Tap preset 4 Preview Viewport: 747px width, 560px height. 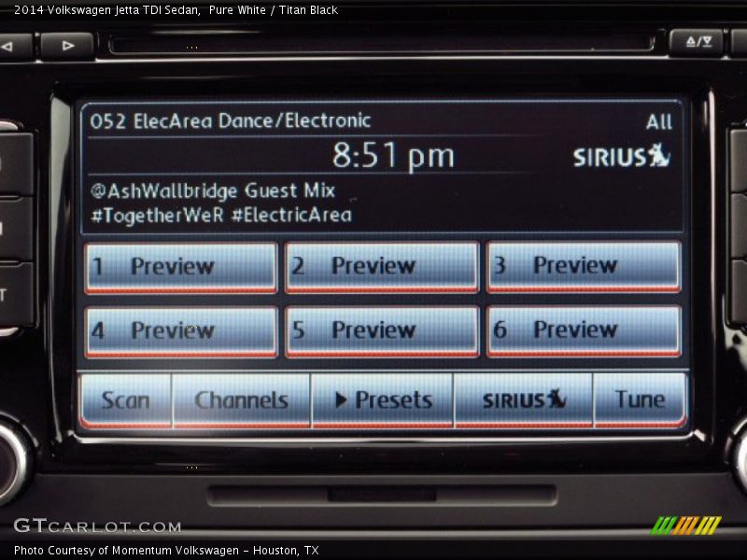[181, 331]
